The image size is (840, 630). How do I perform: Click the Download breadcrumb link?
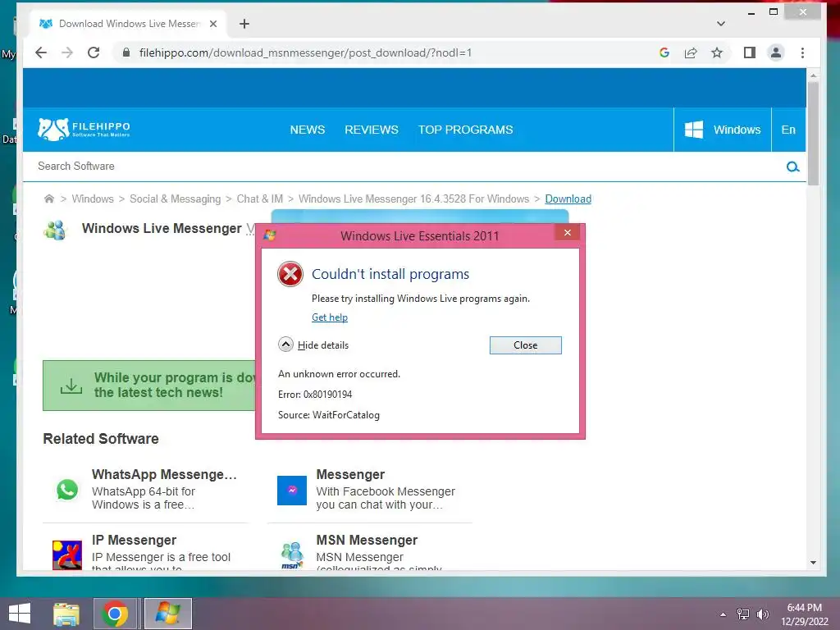pyautogui.click(x=568, y=199)
